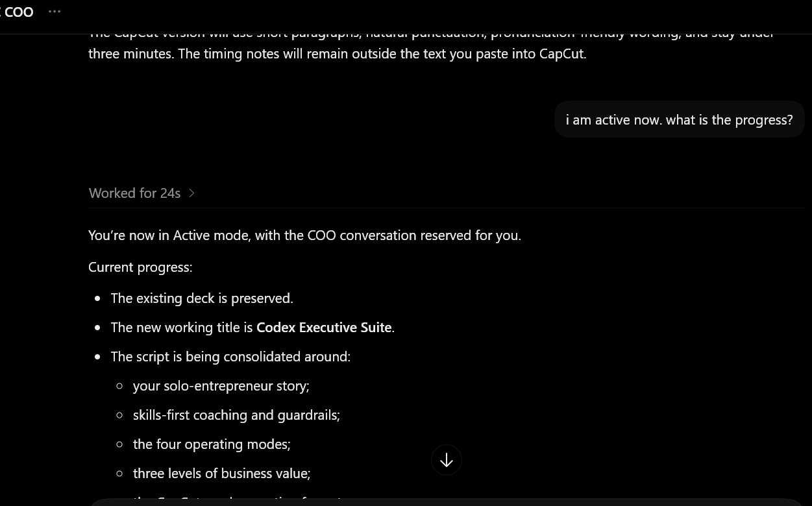The width and height of the screenshot is (812, 506).
Task: Click the Current progress heading line
Action: [140, 267]
